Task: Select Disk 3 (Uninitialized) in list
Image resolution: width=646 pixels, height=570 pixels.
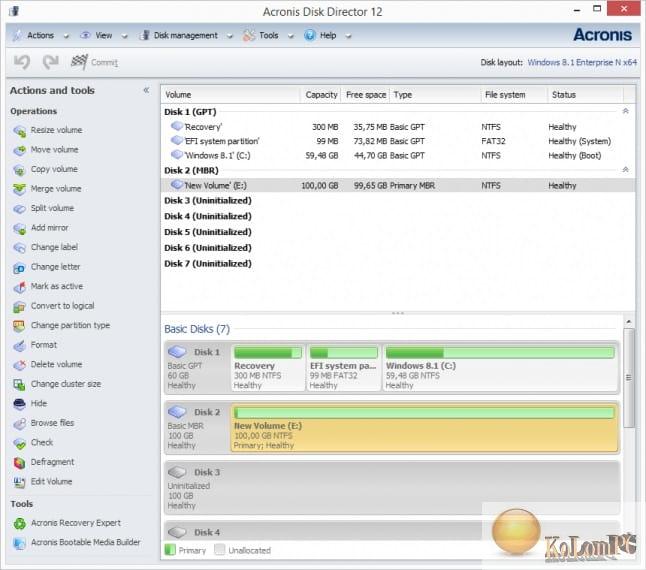Action: point(208,201)
